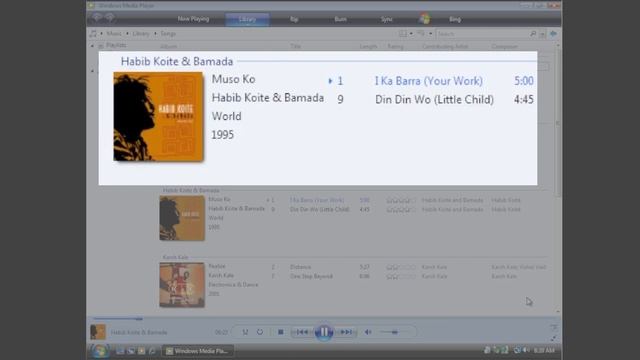This screenshot has width=640, height=360.
Task: Click the now playing album art thumbnail
Action: (98, 332)
